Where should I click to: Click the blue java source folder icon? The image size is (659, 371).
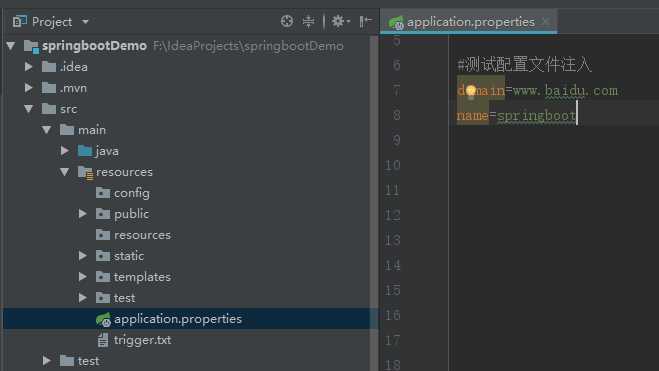pyautogui.click(x=85, y=150)
